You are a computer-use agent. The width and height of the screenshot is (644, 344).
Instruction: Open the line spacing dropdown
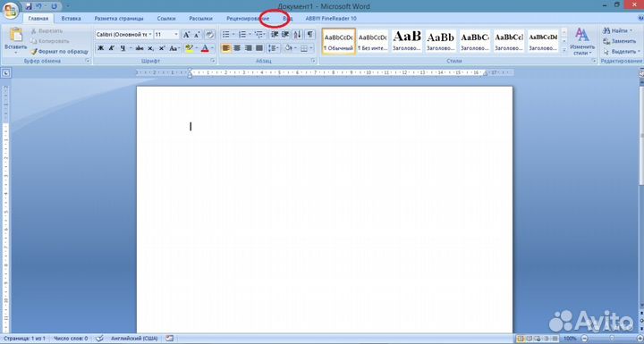point(273,48)
